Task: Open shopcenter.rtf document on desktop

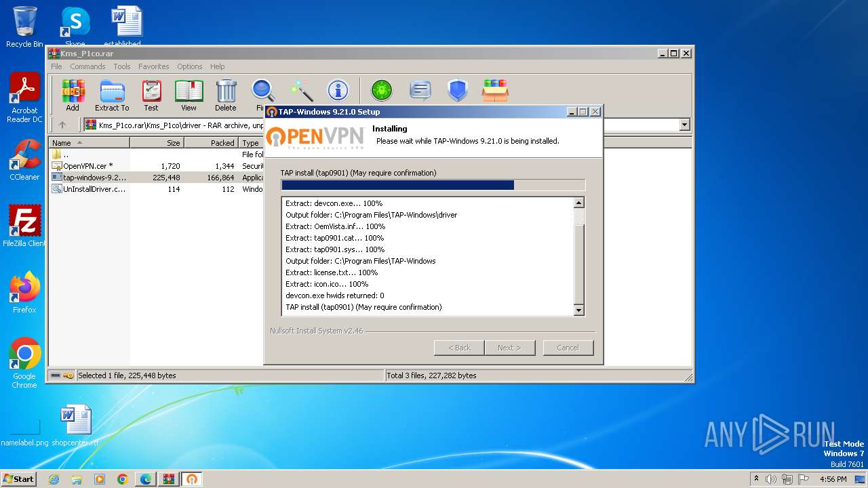Action: [x=75, y=426]
